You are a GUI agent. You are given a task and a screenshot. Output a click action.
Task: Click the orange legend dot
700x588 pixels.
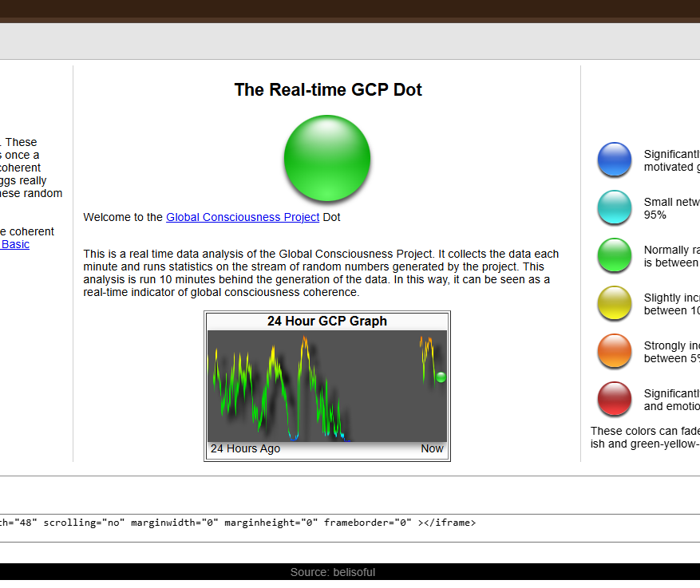pyautogui.click(x=615, y=350)
